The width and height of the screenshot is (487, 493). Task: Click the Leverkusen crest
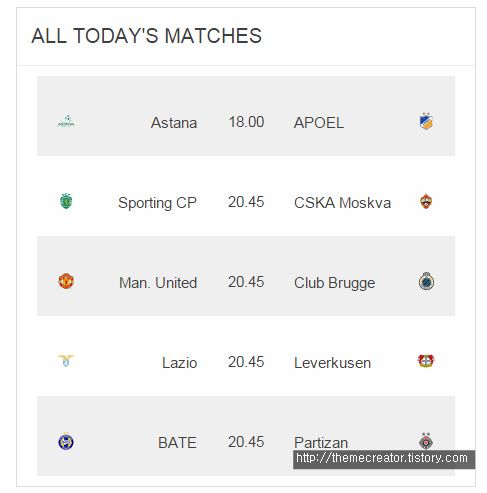click(426, 361)
